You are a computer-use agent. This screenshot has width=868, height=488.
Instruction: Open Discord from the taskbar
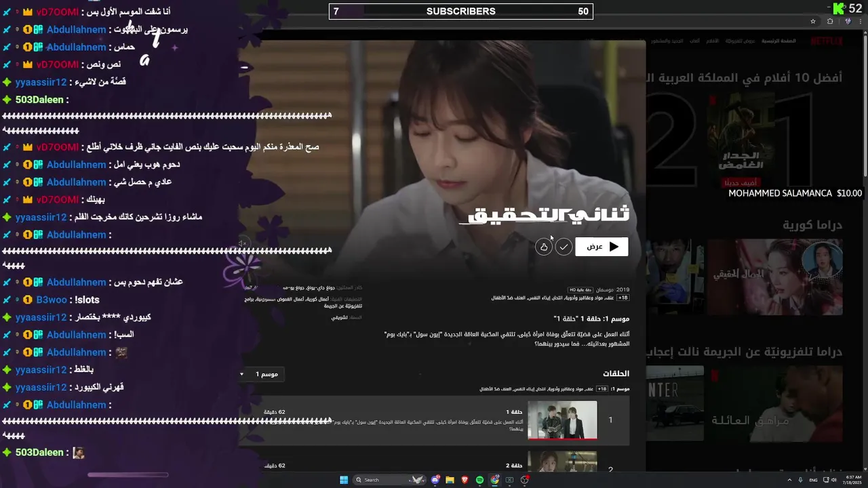[x=435, y=480]
